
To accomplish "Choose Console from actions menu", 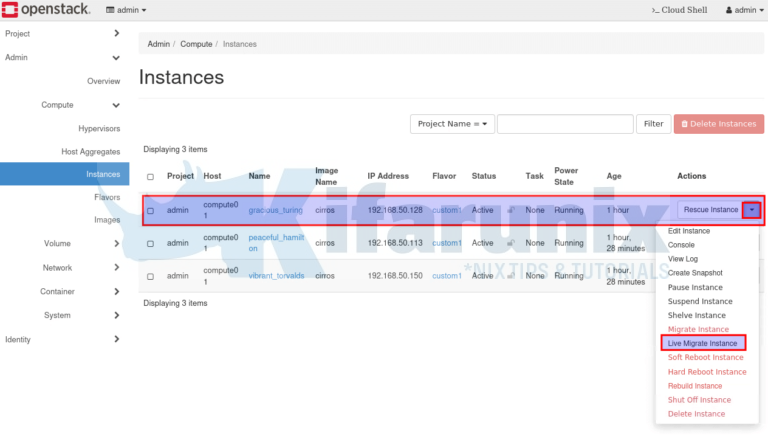I will click(x=681, y=245).
